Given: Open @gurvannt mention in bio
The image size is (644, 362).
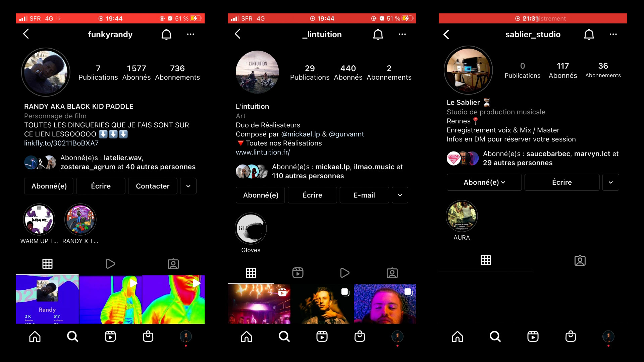Looking at the screenshot, I should [346, 134].
